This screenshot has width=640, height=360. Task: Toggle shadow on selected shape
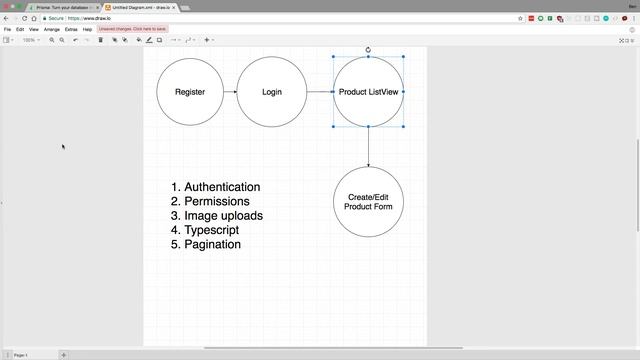click(x=160, y=40)
